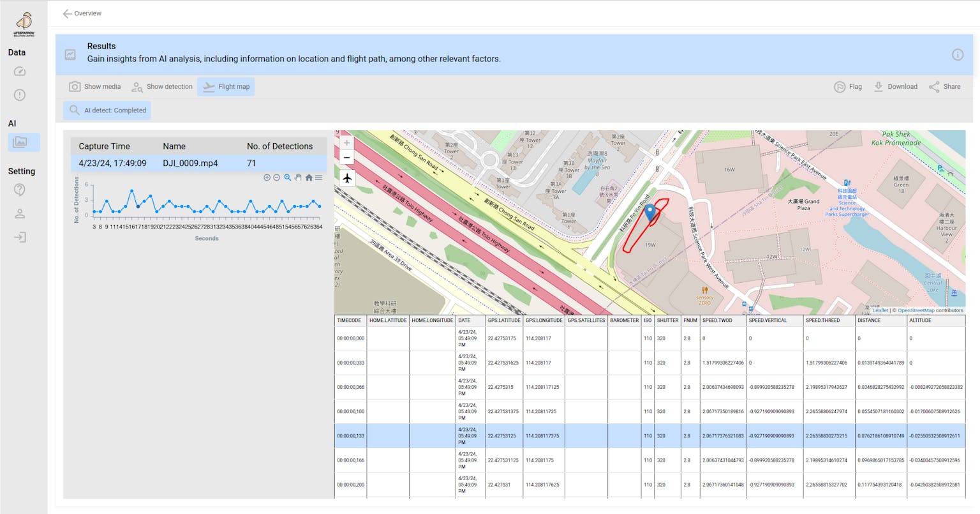The height and width of the screenshot is (514, 980).
Task: Open the chart hamburger menu
Action: click(318, 178)
